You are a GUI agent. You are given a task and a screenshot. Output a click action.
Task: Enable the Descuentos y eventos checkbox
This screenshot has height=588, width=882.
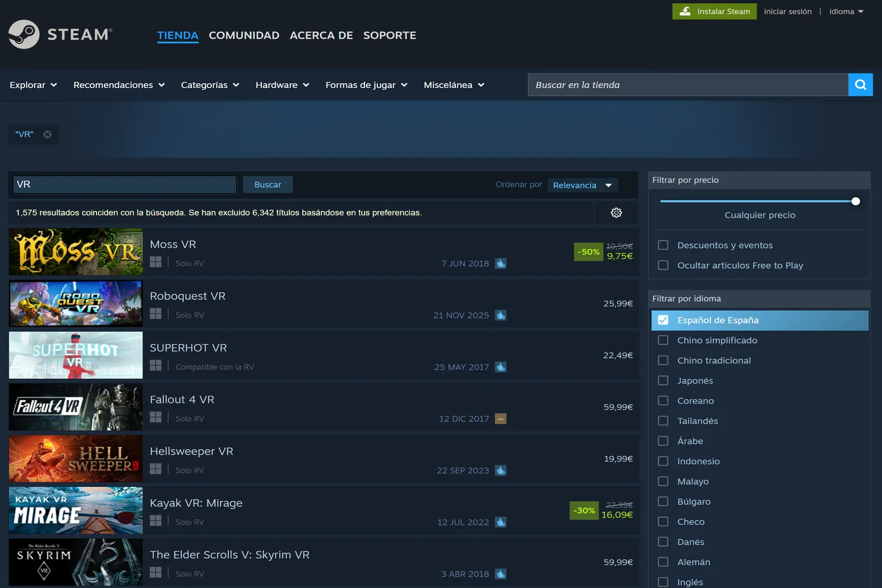(663, 245)
